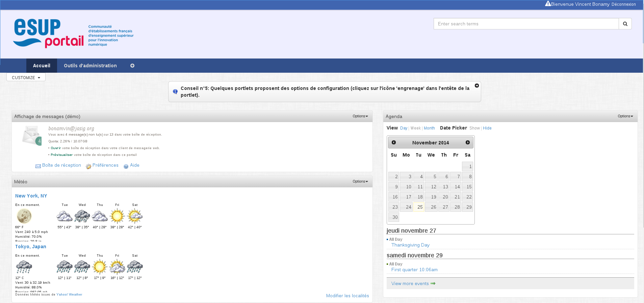
Task: Expand Options menu of Météo portlet
Action: [x=360, y=181]
